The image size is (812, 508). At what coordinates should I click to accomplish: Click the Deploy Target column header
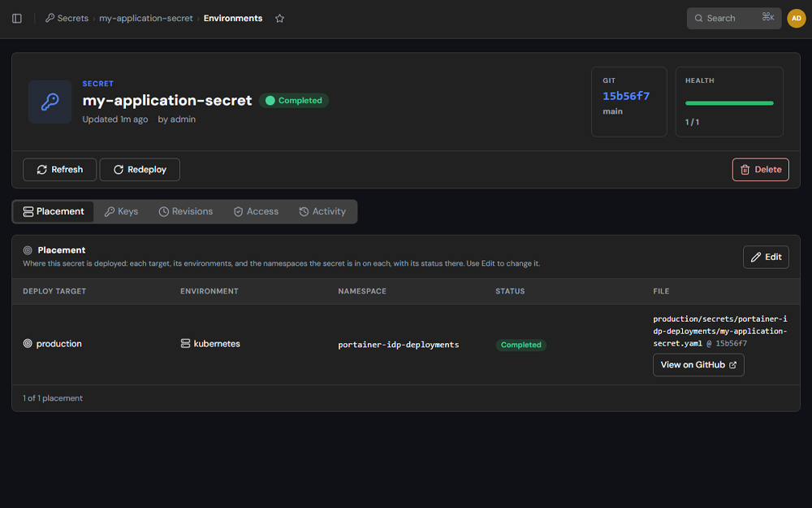click(x=54, y=291)
